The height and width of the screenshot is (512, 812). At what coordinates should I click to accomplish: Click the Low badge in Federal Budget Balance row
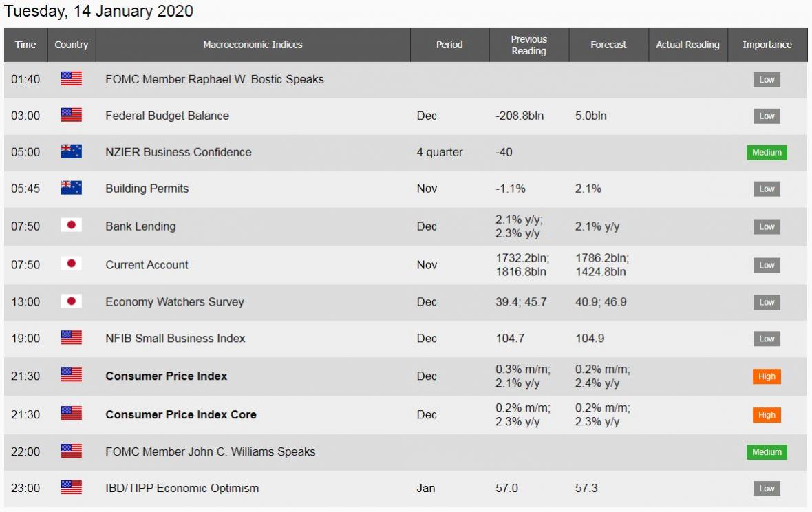(767, 116)
